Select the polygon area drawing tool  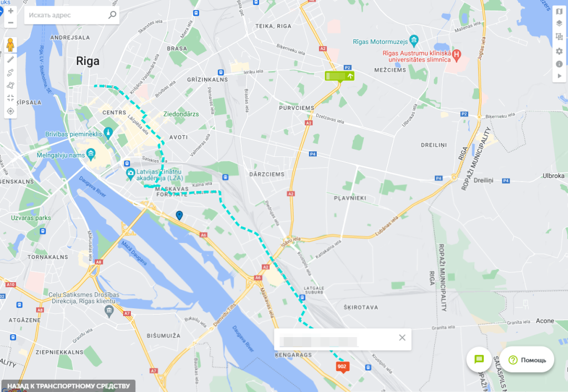[x=11, y=85]
